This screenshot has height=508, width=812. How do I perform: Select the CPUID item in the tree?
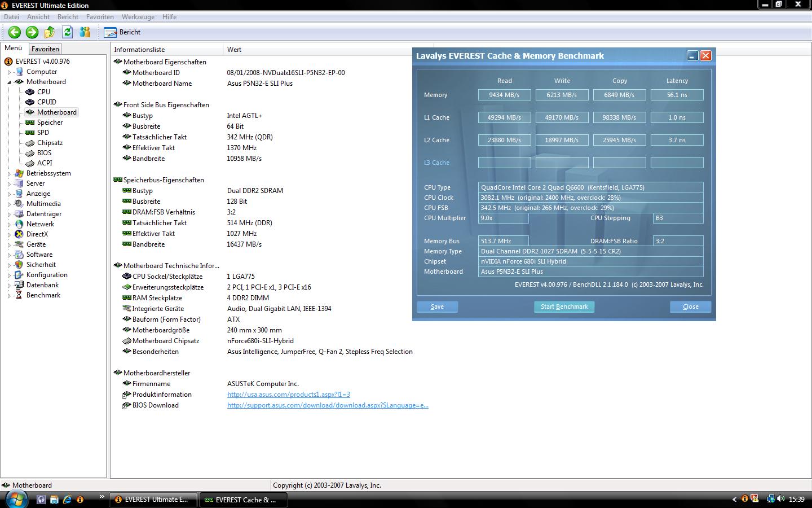coord(47,102)
